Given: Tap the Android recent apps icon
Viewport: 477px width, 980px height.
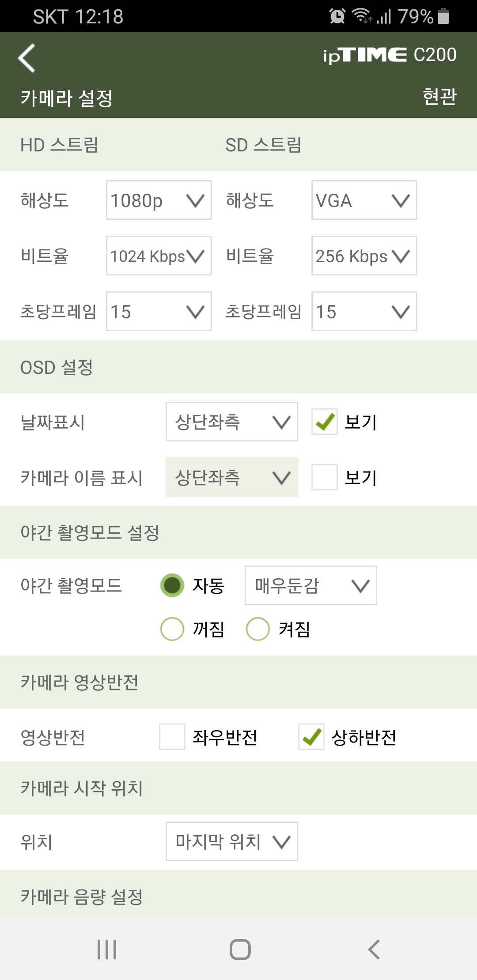Looking at the screenshot, I should [x=107, y=949].
